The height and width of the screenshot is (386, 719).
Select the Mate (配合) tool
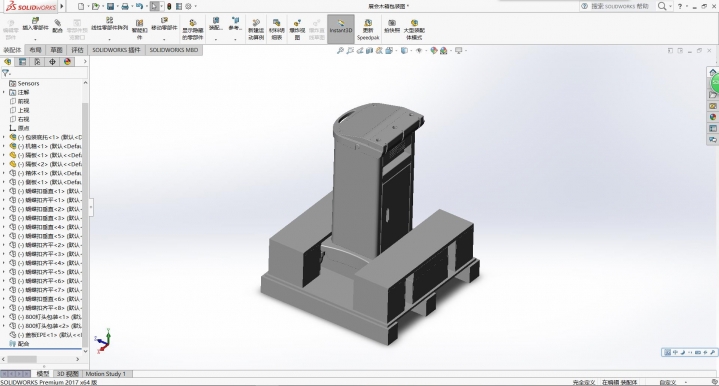(x=57, y=26)
